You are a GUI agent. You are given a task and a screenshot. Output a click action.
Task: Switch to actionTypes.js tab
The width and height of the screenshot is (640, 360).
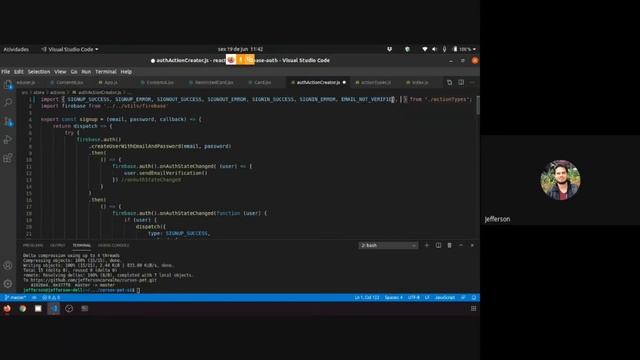click(x=373, y=82)
